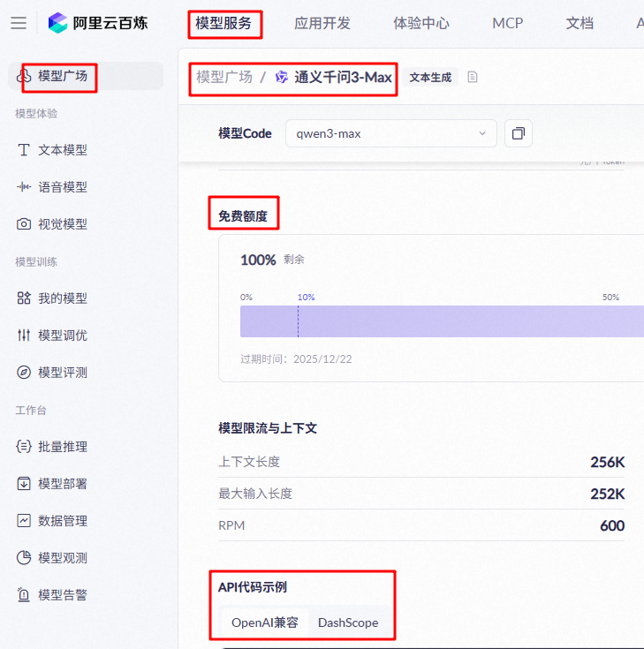Click the 文本模型 T icon
The width and height of the screenshot is (644, 649).
[24, 150]
